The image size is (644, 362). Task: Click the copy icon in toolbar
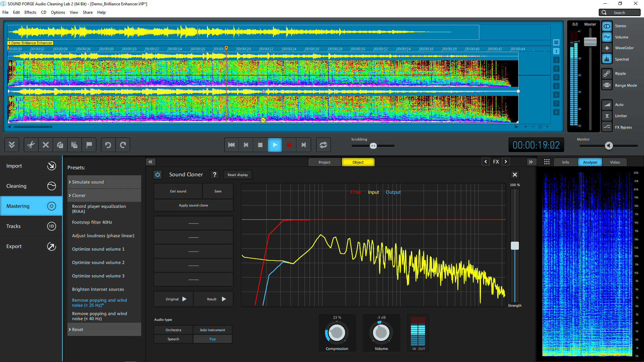(x=60, y=145)
